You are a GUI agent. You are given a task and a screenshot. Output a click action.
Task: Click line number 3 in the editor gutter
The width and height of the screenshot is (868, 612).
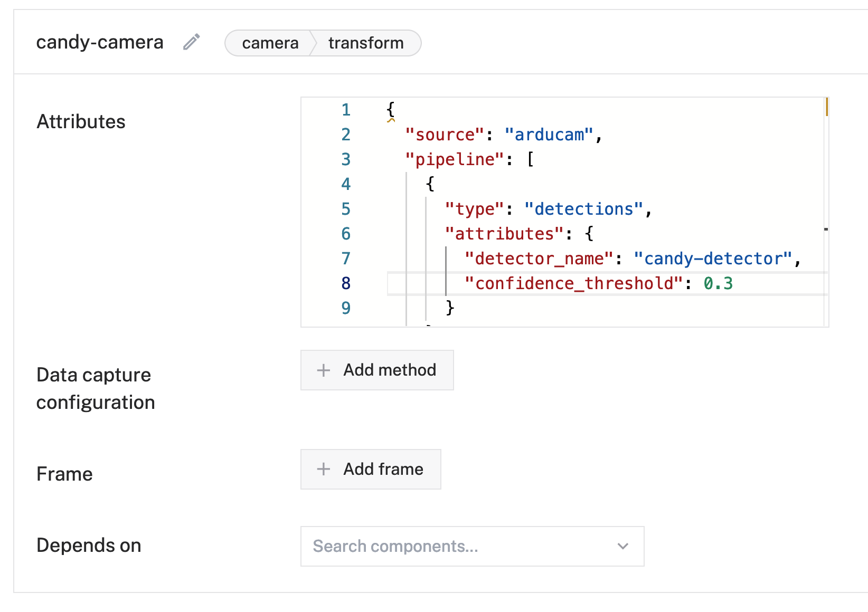coord(346,159)
